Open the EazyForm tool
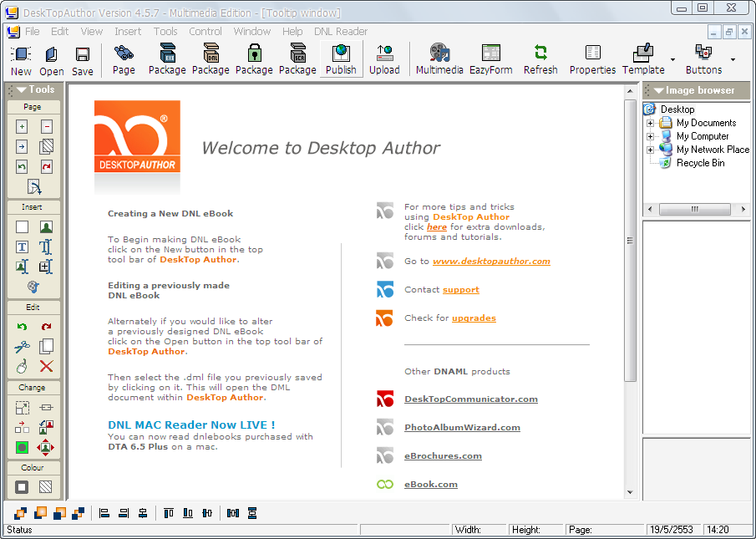Viewport: 756px width, 539px height. tap(491, 60)
